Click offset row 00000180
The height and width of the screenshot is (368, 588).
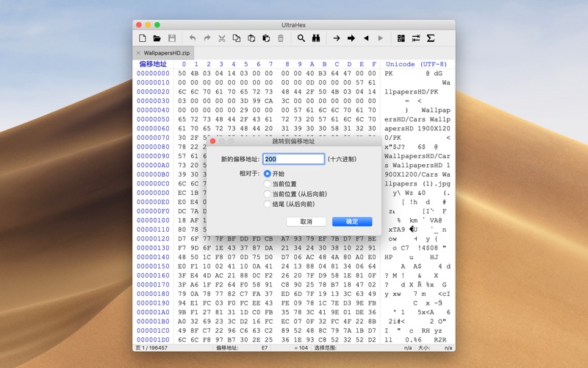tap(153, 294)
